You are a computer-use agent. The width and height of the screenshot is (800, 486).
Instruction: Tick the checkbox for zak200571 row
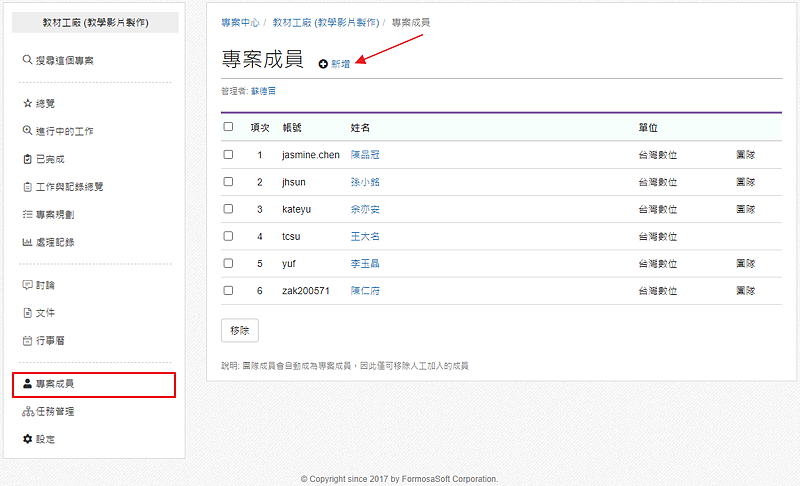pyautogui.click(x=229, y=290)
